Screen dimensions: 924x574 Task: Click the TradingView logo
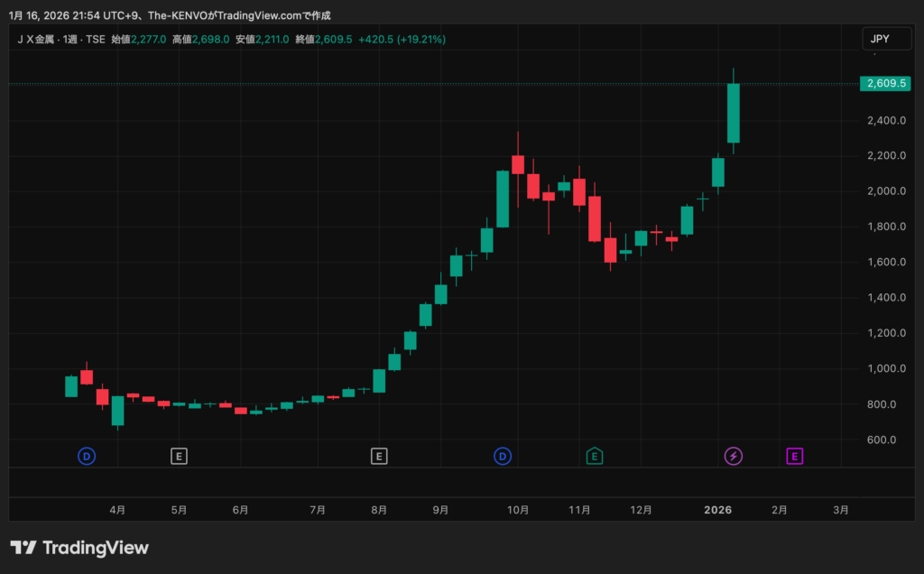pos(79,548)
